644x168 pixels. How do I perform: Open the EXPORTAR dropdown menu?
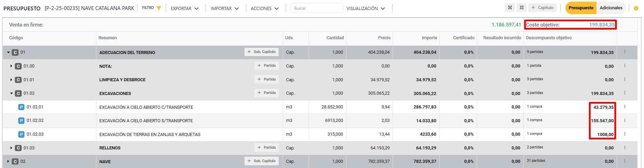coord(185,8)
